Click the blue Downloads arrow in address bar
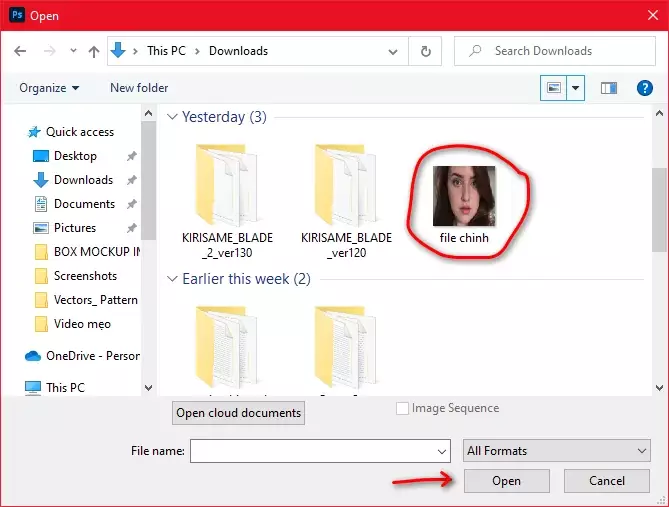This screenshot has width=669, height=507. point(118,50)
